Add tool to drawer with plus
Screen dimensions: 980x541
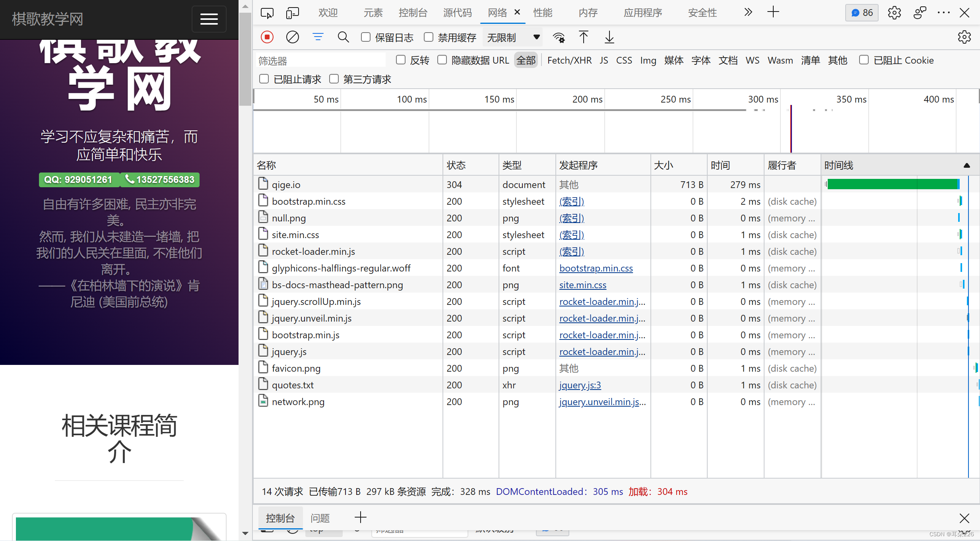pyautogui.click(x=360, y=517)
